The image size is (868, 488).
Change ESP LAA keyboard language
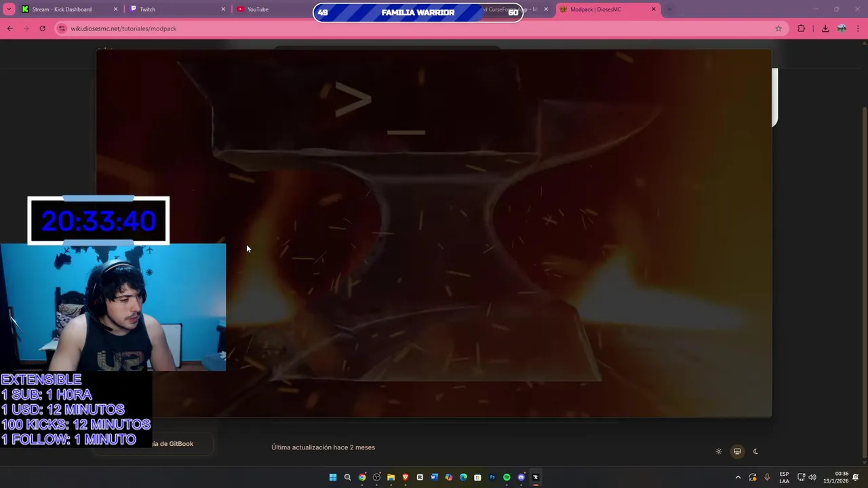click(x=785, y=477)
